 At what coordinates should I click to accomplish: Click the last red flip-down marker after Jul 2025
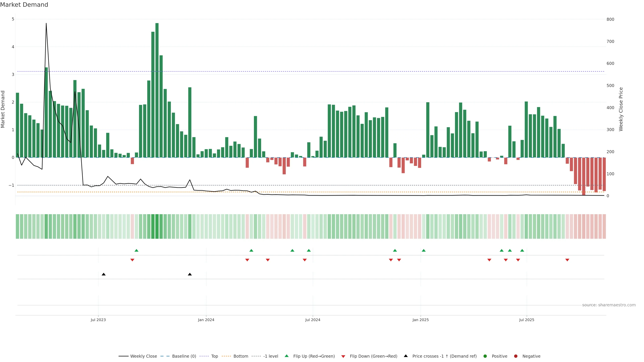567,260
